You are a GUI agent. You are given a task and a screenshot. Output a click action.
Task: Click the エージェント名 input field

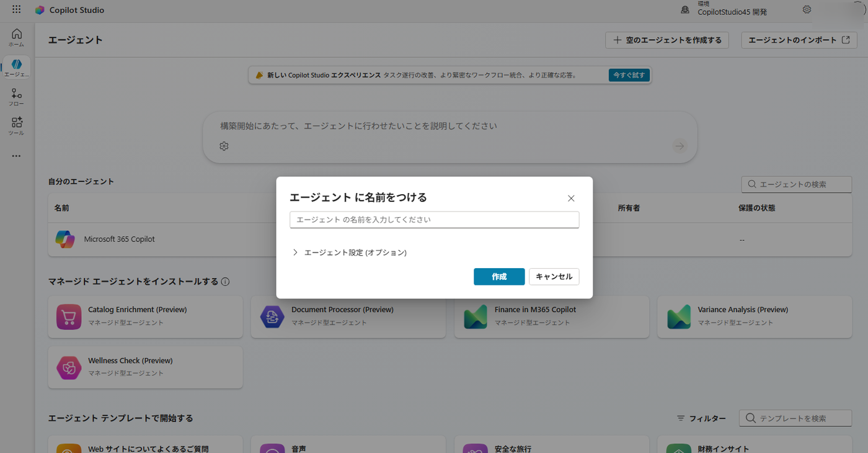coord(435,220)
